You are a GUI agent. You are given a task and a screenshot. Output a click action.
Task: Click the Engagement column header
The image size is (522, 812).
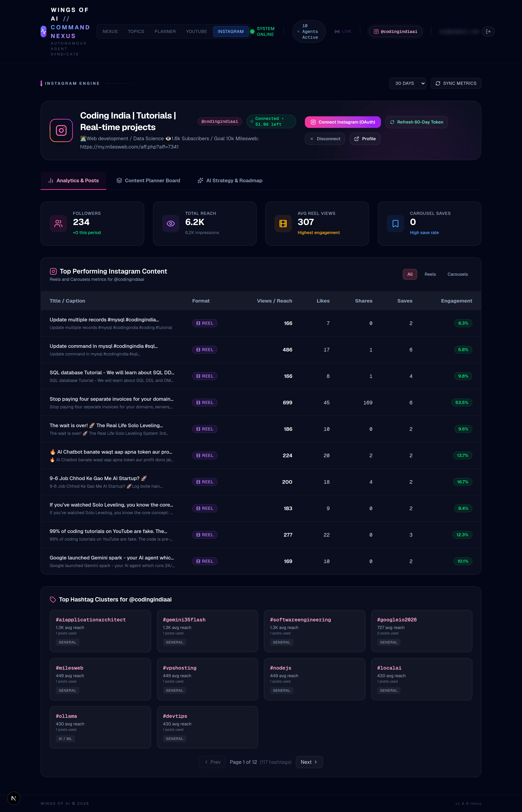click(456, 301)
